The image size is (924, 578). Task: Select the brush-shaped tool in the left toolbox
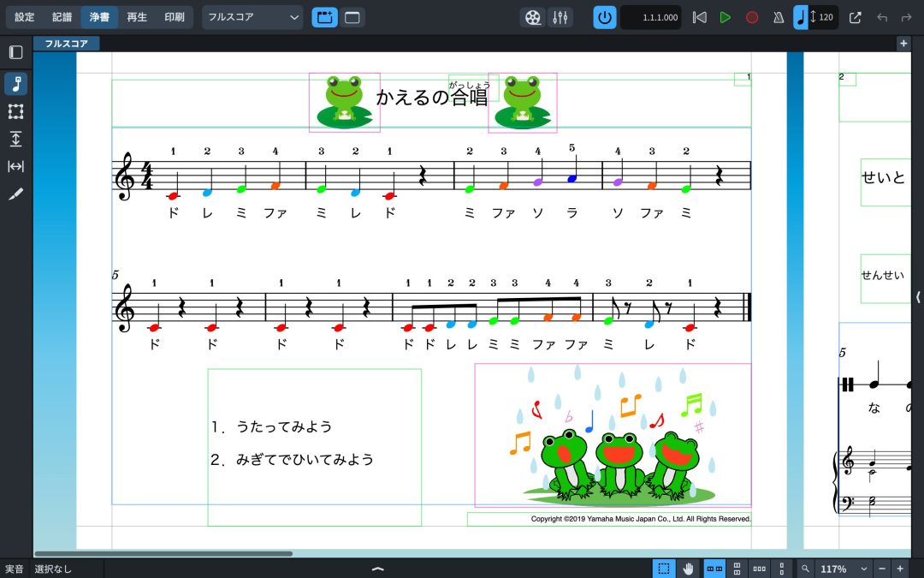pos(16,194)
